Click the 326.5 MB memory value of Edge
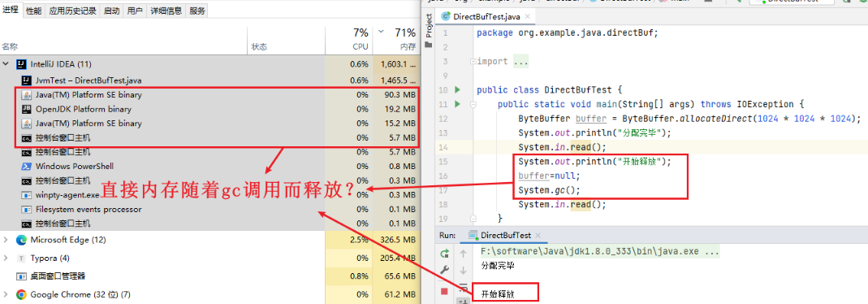This screenshot has height=304, width=868. 398,241
